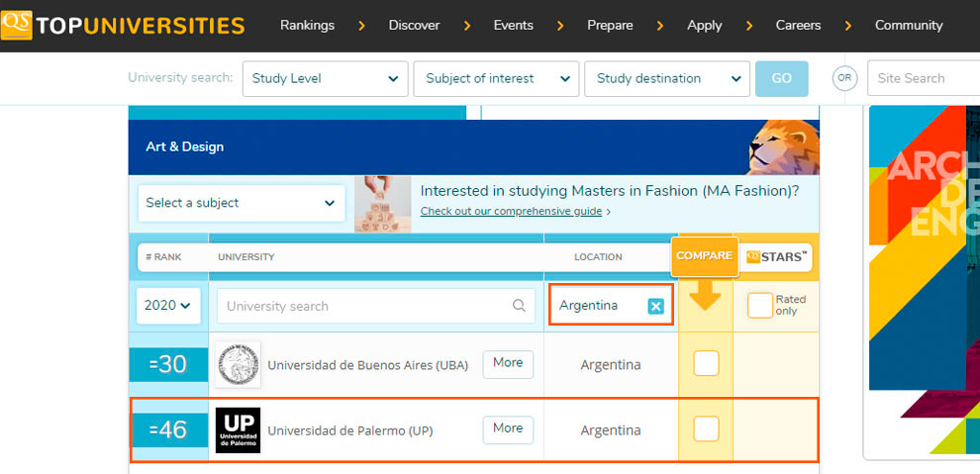Click the Masters in Fashion thumbnail image

pyautogui.click(x=382, y=204)
